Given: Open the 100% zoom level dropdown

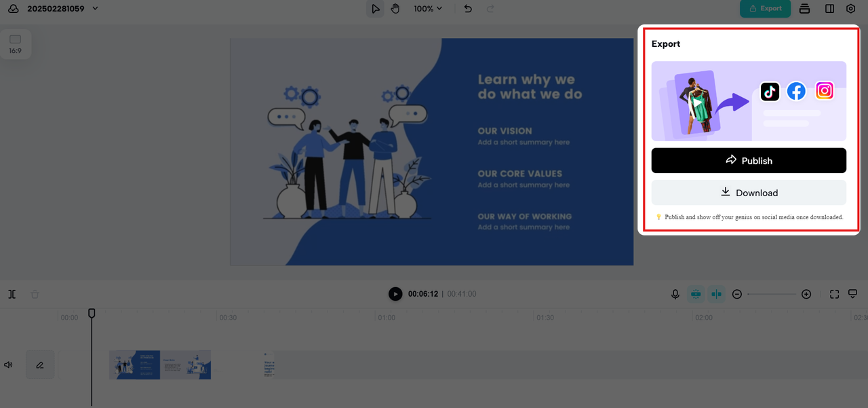Looking at the screenshot, I should click(x=428, y=9).
